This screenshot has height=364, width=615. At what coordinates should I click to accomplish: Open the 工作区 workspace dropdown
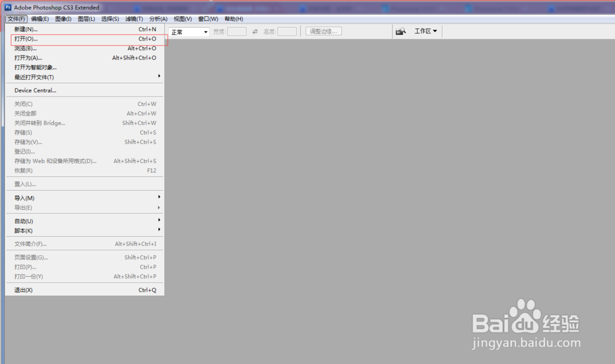(x=426, y=31)
